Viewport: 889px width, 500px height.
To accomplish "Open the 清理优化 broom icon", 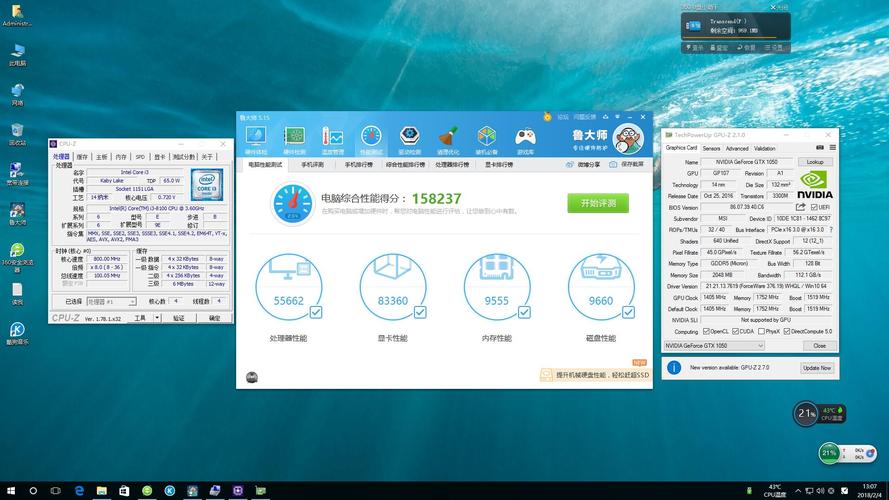I will (x=448, y=140).
